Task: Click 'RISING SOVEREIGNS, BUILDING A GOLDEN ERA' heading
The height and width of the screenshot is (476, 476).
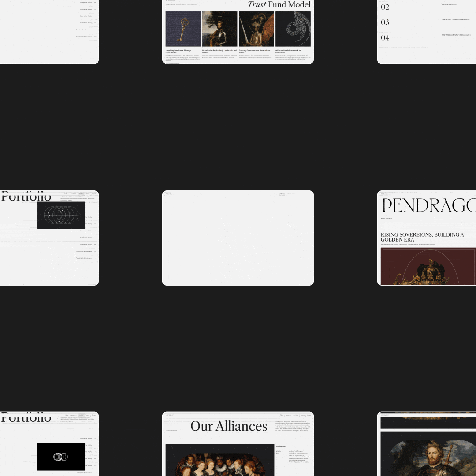Action: point(422,237)
